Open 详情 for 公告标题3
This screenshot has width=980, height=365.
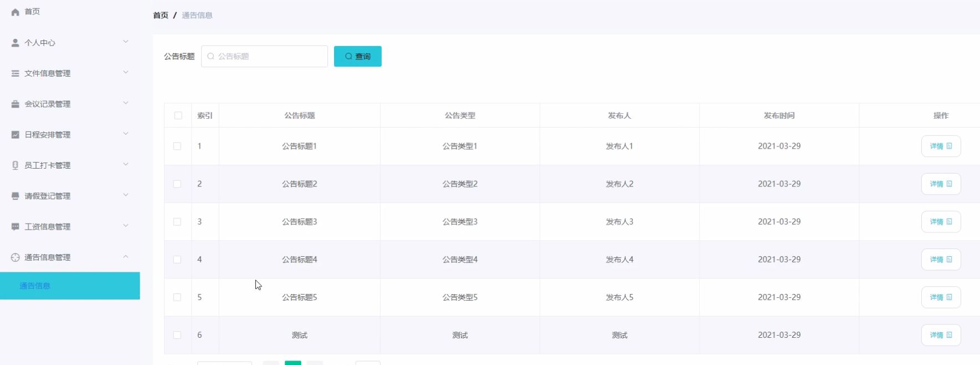coord(941,222)
